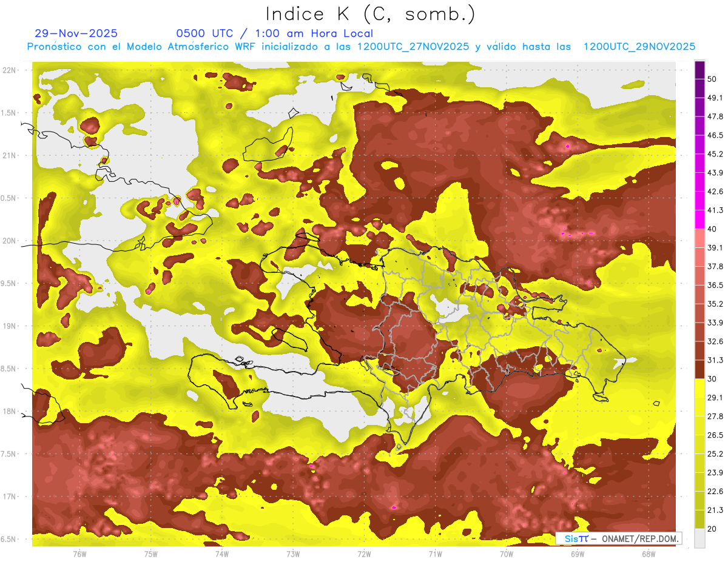Click the '74W' longitude axis label

coord(222,554)
